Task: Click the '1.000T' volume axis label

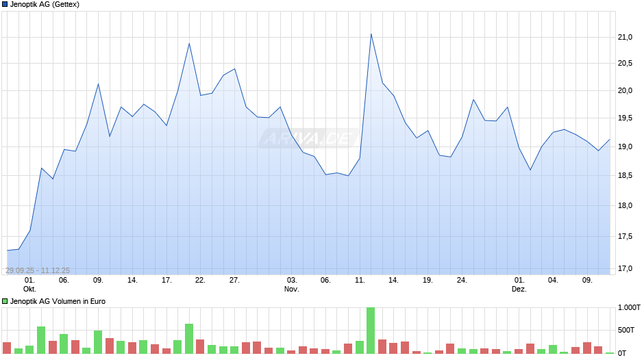Action: point(629,307)
